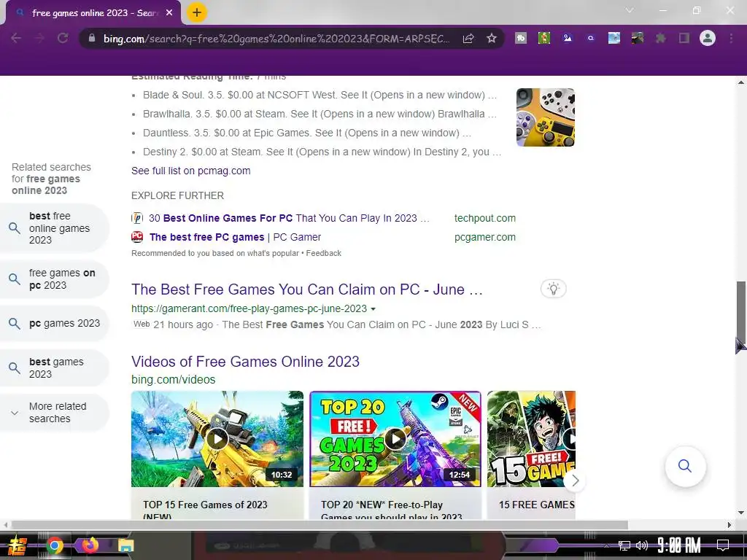Screen dimensions: 747x560
Task: Click the scroll down arrow
Action: (x=741, y=513)
